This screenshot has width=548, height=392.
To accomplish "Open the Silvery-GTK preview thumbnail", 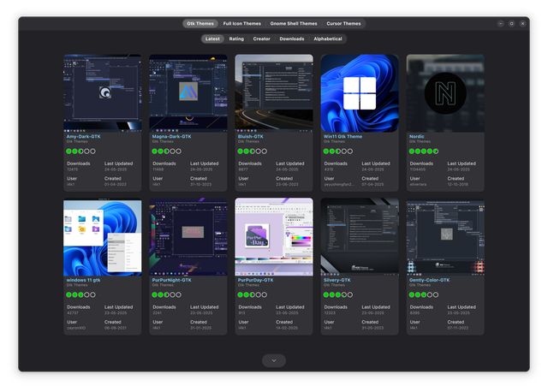I will click(360, 237).
